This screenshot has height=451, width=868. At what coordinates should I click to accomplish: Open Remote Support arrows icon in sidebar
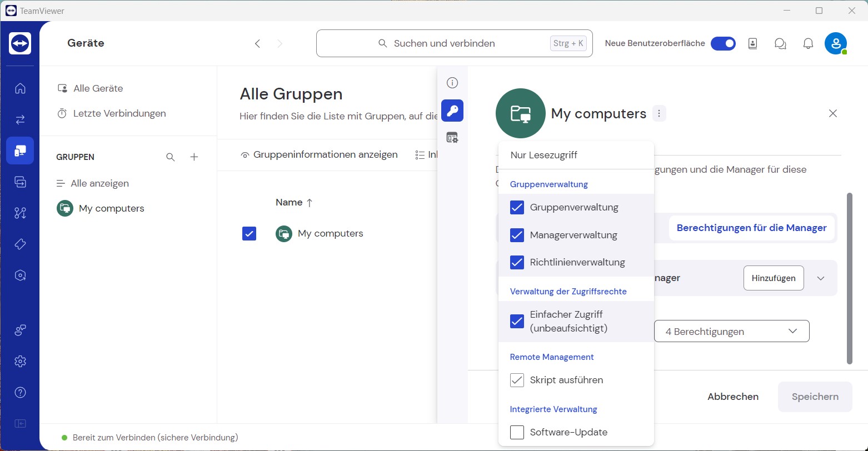click(x=20, y=119)
